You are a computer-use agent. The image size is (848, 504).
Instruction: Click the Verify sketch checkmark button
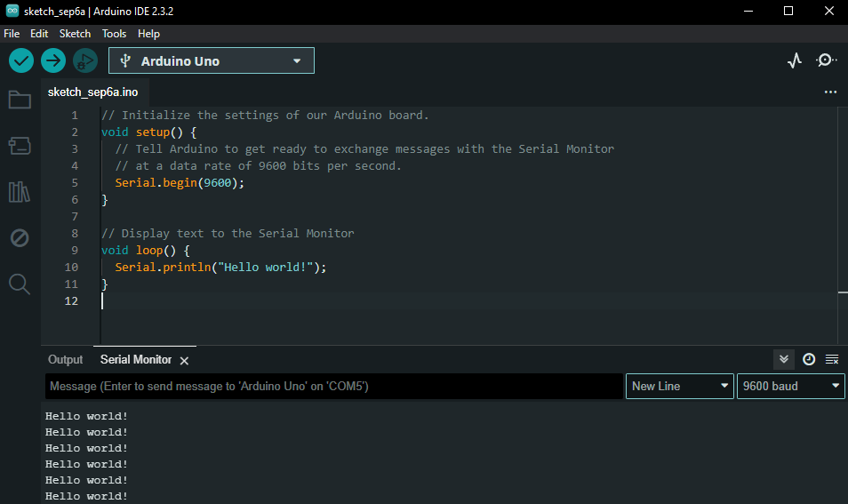point(21,60)
